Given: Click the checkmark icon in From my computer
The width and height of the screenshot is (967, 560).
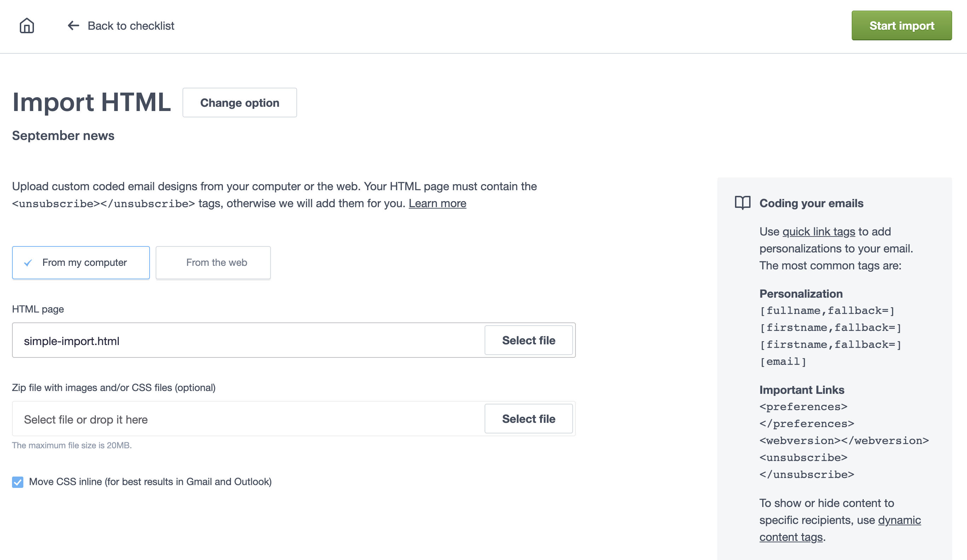Looking at the screenshot, I should (x=27, y=262).
